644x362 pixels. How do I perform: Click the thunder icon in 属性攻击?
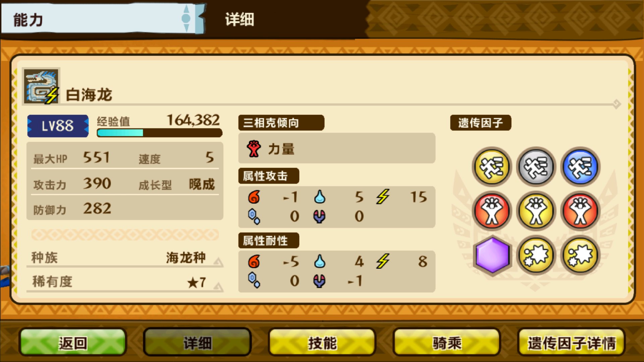pyautogui.click(x=383, y=197)
